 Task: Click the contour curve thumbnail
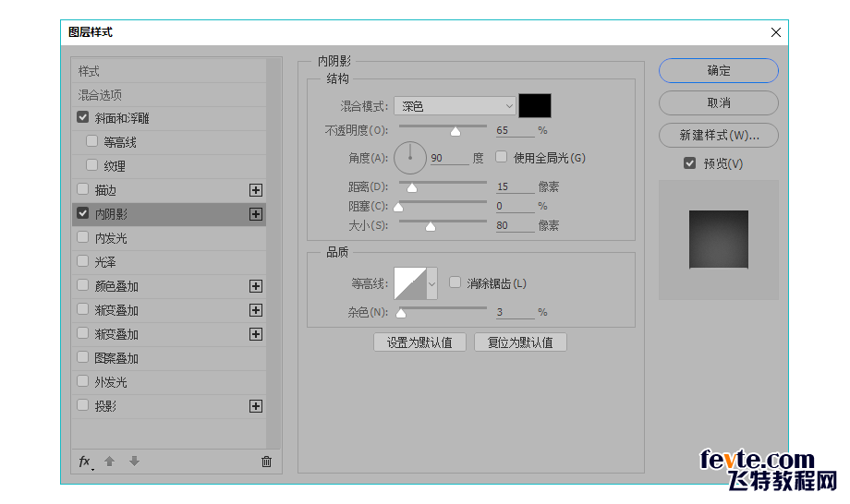(x=410, y=283)
